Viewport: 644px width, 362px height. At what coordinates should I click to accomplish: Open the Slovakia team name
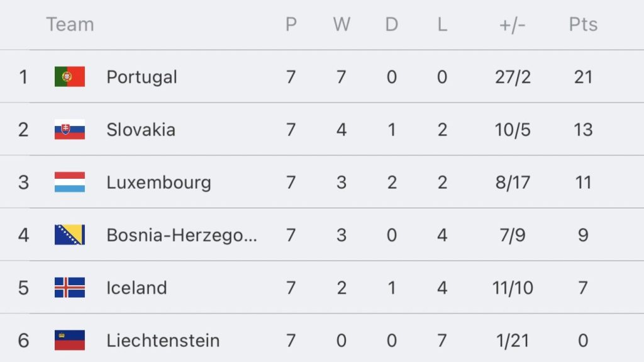[141, 130]
